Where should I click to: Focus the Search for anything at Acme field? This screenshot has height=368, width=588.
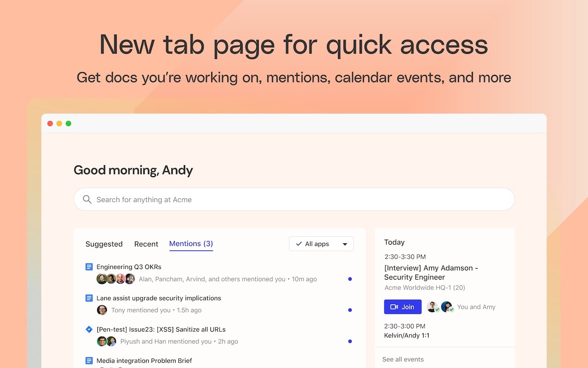[294, 199]
